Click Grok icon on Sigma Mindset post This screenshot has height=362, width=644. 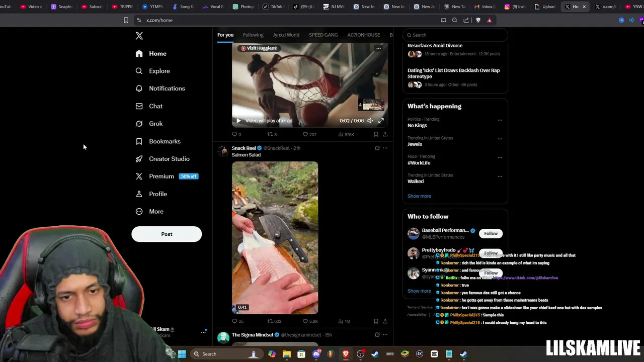tap(377, 335)
